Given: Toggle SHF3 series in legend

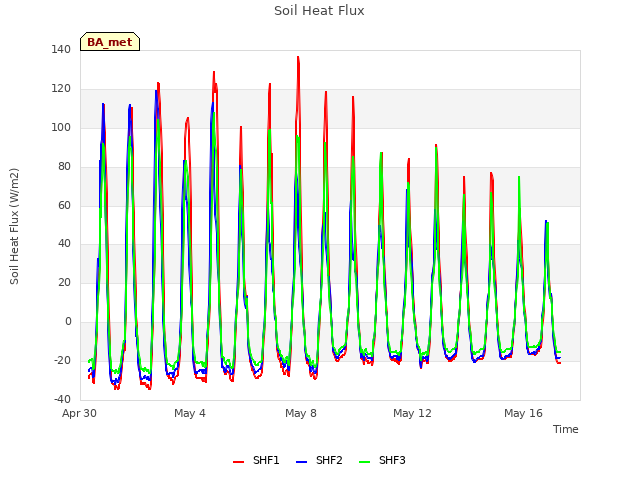Looking at the screenshot, I should point(382,460).
